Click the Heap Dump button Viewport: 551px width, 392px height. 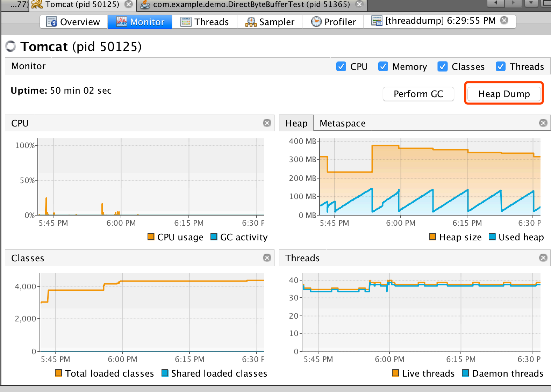click(504, 94)
